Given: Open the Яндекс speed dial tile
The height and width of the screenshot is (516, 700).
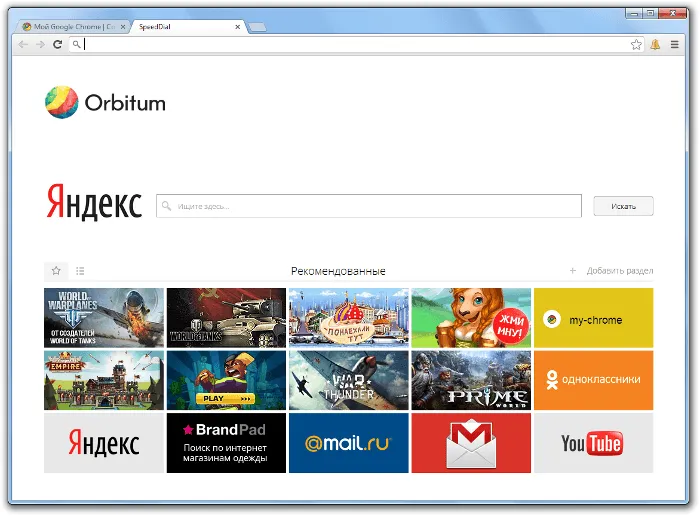Looking at the screenshot, I should pos(104,443).
